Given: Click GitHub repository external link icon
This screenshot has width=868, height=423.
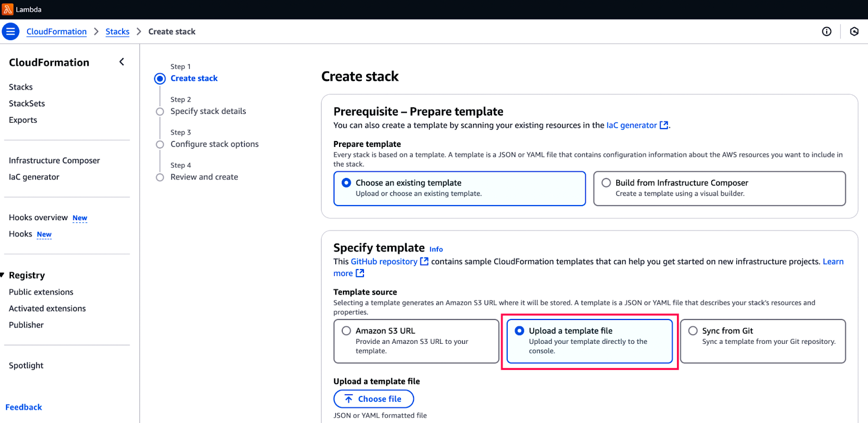Looking at the screenshot, I should [x=424, y=261].
